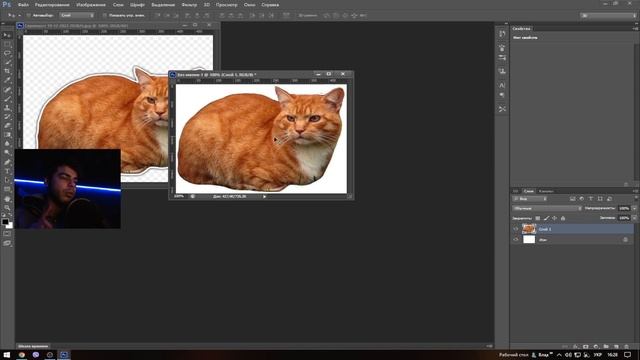This screenshot has width=640, height=360.
Task: Open workspace switcher dropdown top right
Action: (609, 15)
